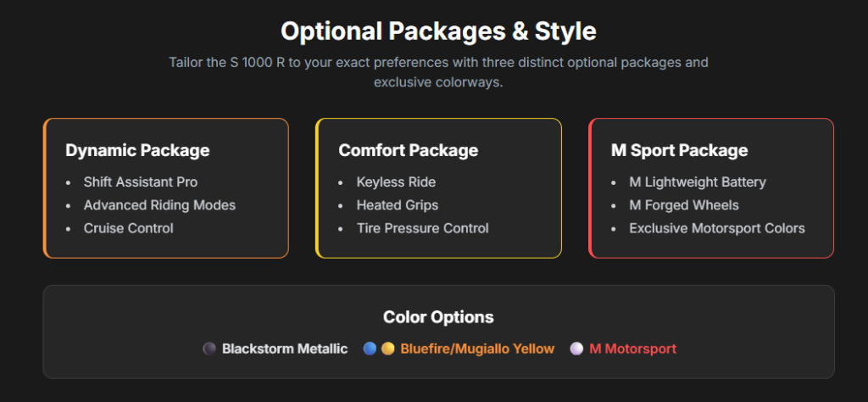
Task: Select the yellow Mugiallo color dot
Action: pos(387,349)
